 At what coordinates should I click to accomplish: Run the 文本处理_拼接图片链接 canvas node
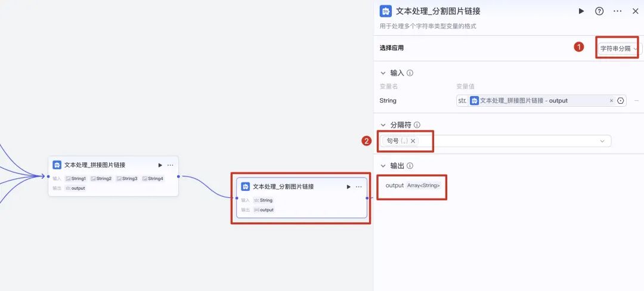click(160, 165)
